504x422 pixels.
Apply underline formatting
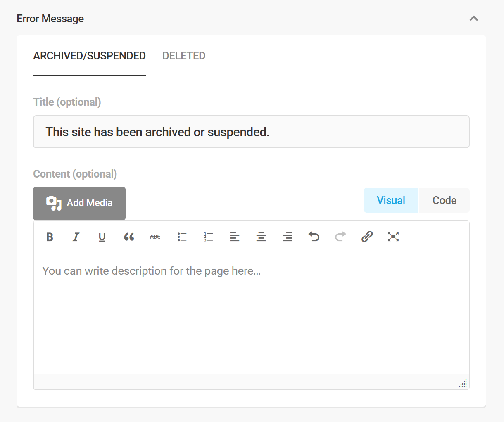(x=102, y=237)
